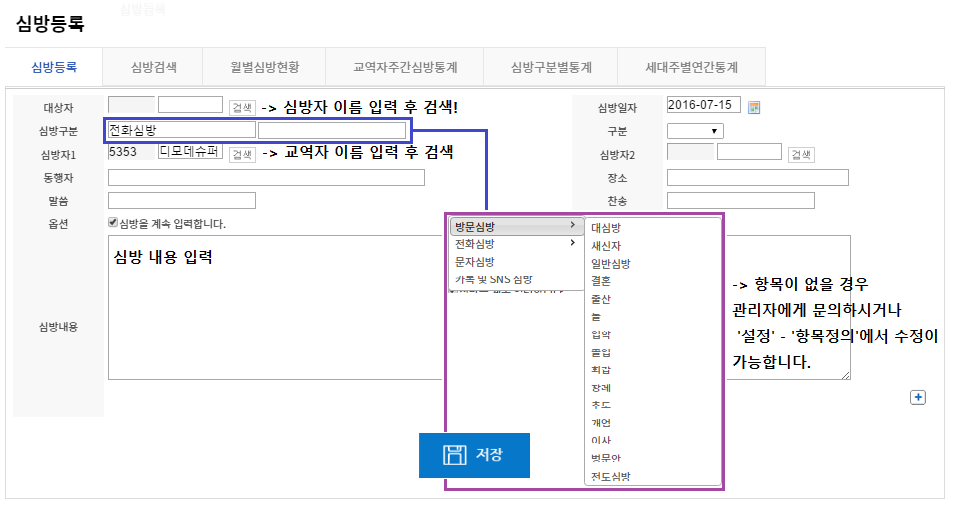
Task: Choose 이사 from the submenu
Action: click(601, 440)
